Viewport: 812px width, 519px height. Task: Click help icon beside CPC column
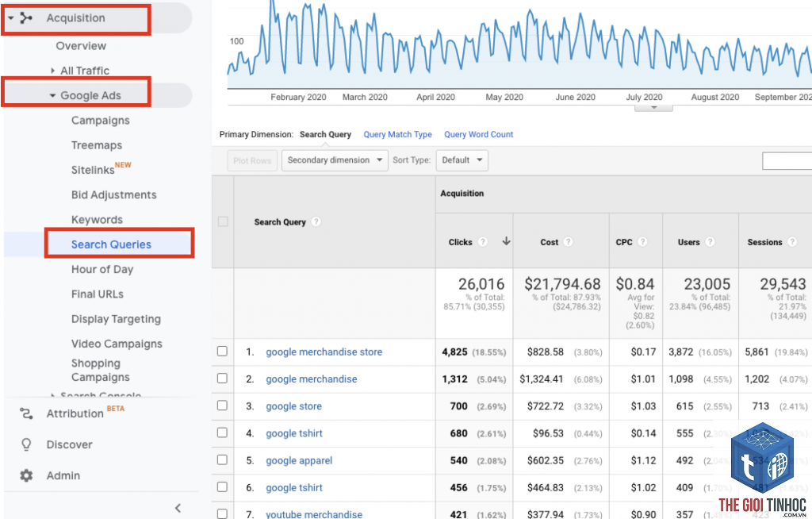[x=642, y=242]
